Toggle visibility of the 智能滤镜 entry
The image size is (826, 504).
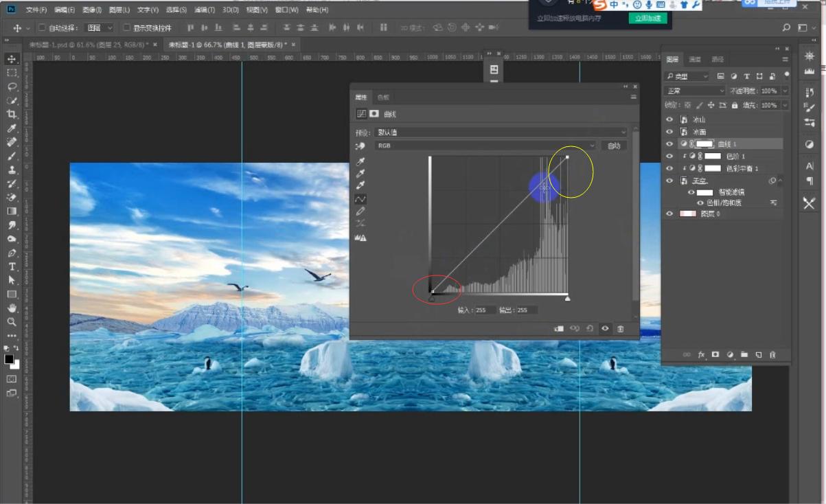691,192
